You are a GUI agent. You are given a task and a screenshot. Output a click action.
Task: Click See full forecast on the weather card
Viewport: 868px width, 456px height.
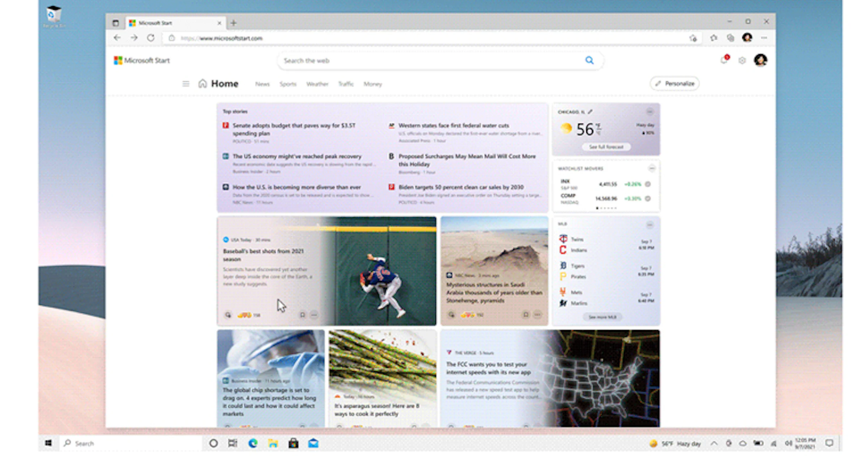point(605,147)
